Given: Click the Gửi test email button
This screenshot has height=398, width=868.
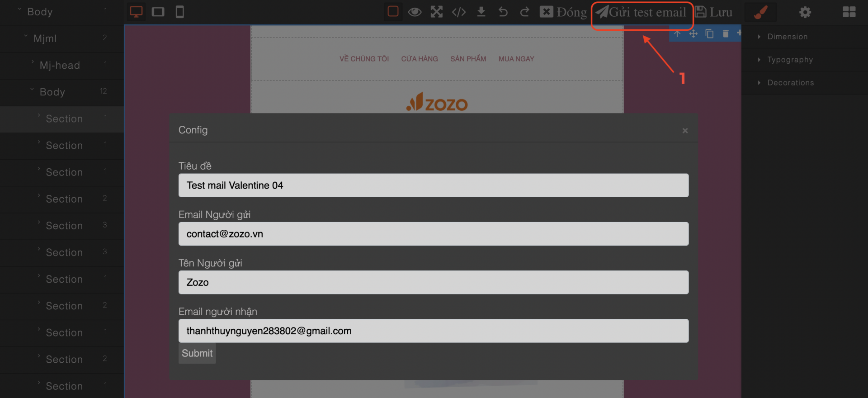Looking at the screenshot, I should pos(642,12).
